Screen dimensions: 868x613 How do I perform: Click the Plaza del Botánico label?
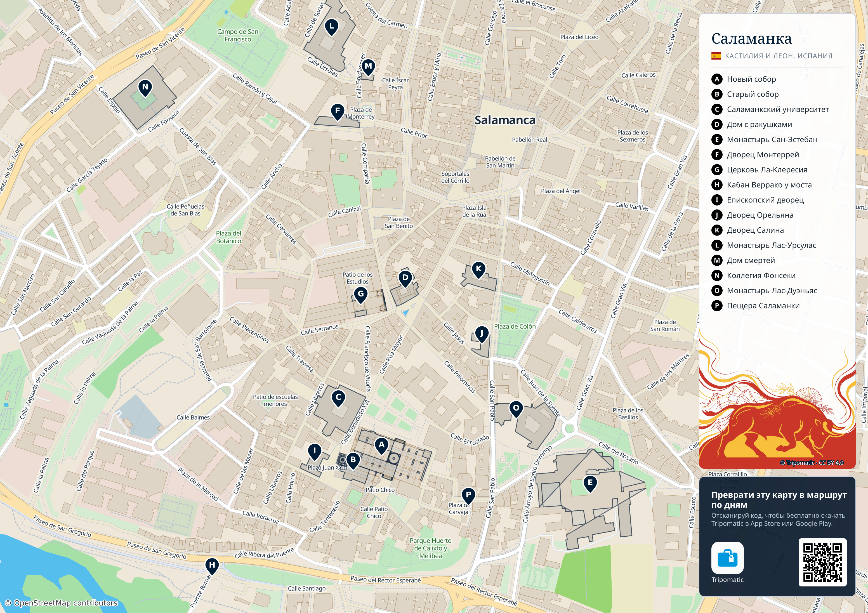click(228, 237)
